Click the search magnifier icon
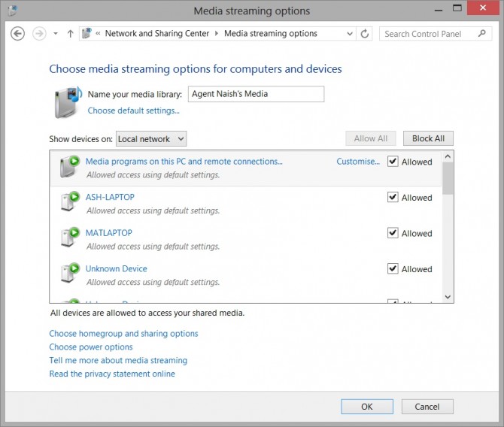This screenshot has height=427, width=504. click(x=481, y=34)
